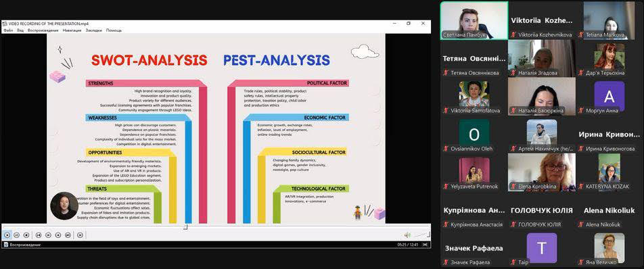This screenshot has width=644, height=269.
Task: Open the Навигация menu
Action: coord(72,30)
